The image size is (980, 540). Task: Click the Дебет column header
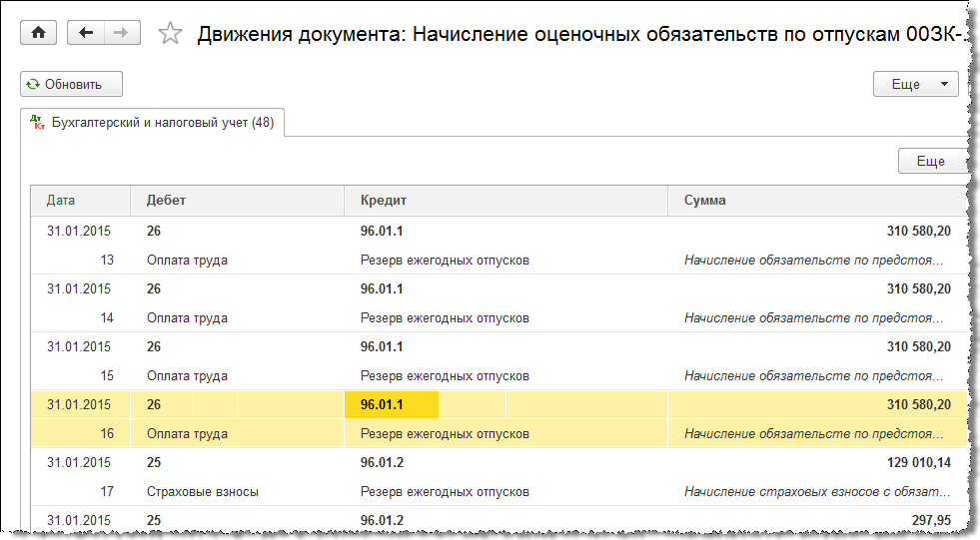click(x=237, y=201)
